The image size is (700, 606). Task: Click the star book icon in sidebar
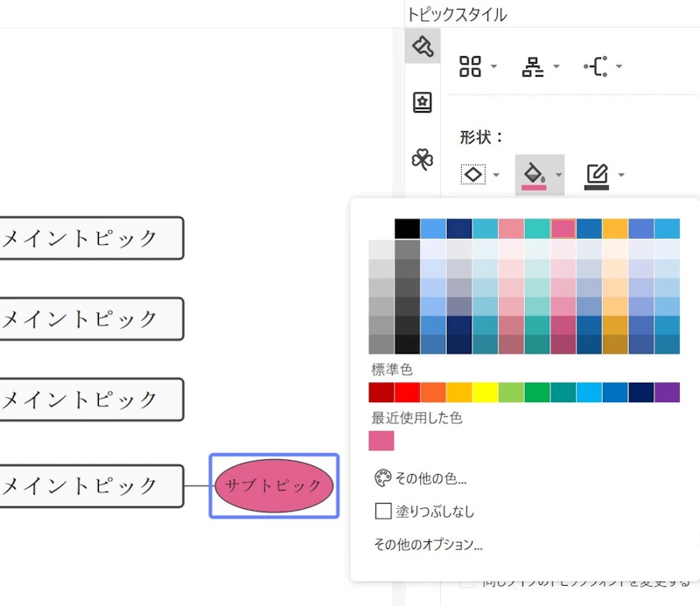tap(423, 102)
